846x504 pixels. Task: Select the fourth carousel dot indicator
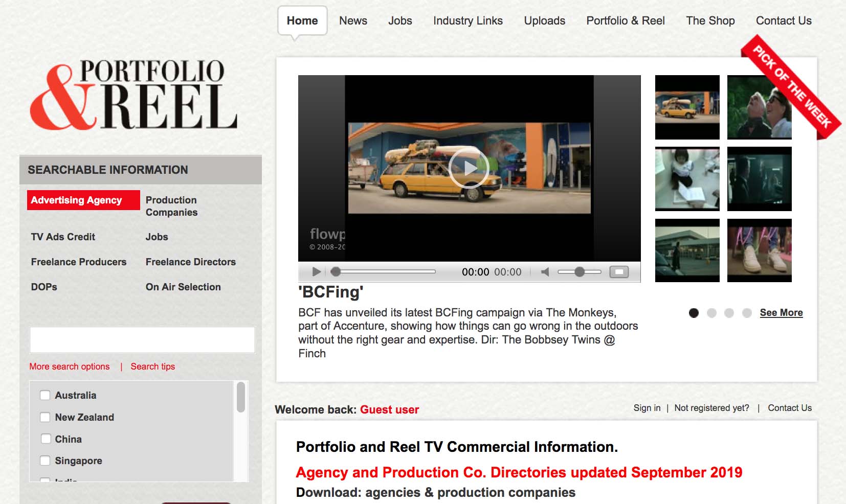click(747, 313)
